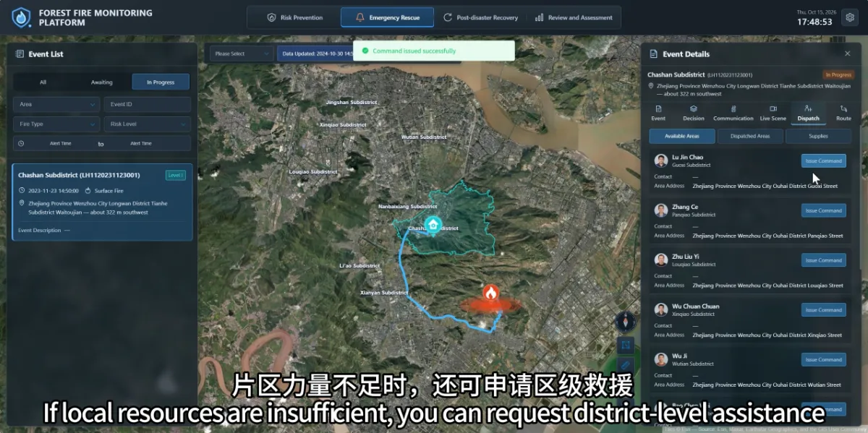Screen dimensions: 868x433
Task: Click Wu Ji's avatar photo
Action: tap(661, 359)
